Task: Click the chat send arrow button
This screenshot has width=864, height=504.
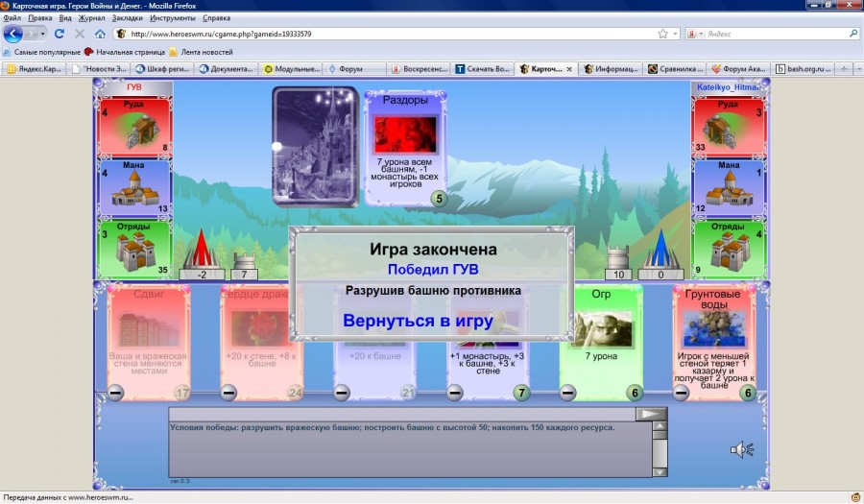Action: pos(651,414)
